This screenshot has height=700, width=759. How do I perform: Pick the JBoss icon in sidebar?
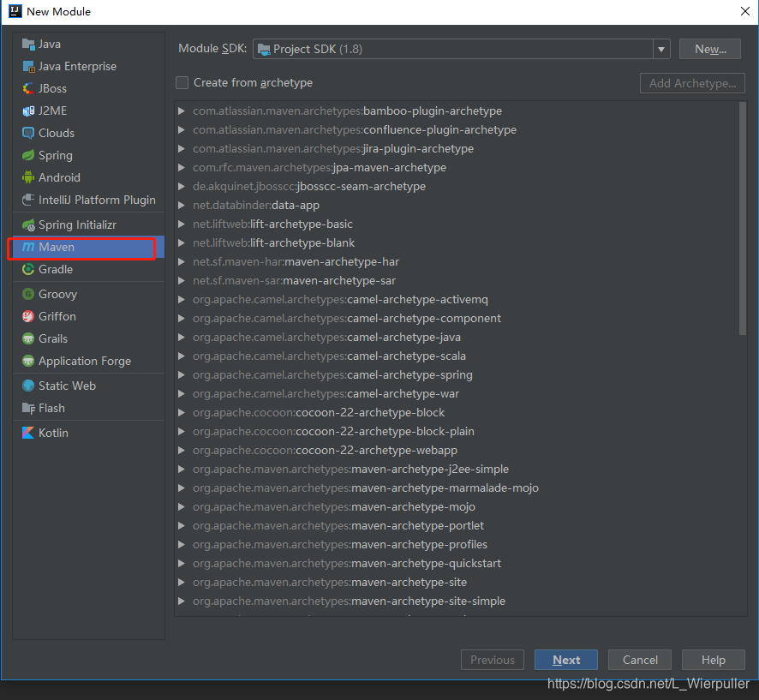pos(28,88)
